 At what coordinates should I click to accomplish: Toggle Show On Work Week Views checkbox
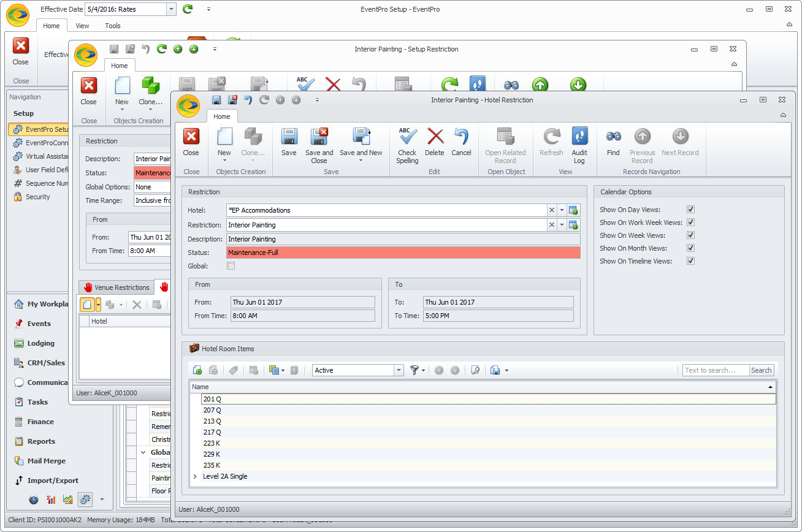point(691,222)
